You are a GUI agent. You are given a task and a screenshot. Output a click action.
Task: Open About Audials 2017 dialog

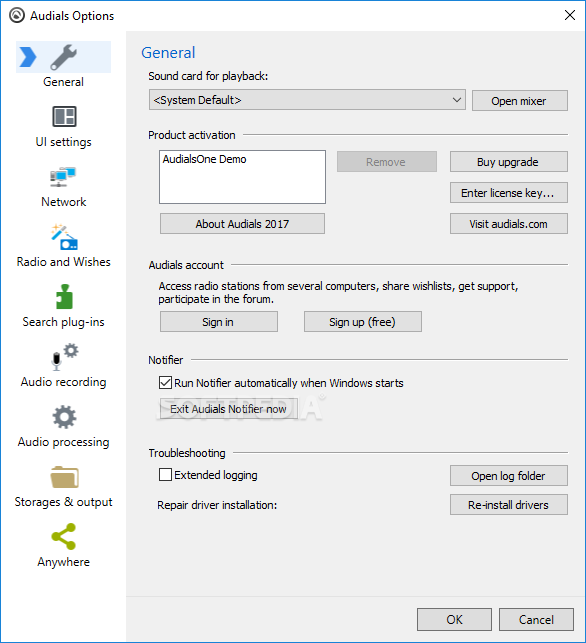[242, 223]
